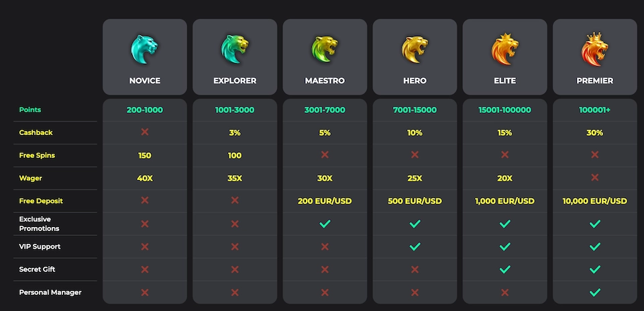Screen dimensions: 644x311
Task: Select the Points row label
Action: tap(31, 109)
